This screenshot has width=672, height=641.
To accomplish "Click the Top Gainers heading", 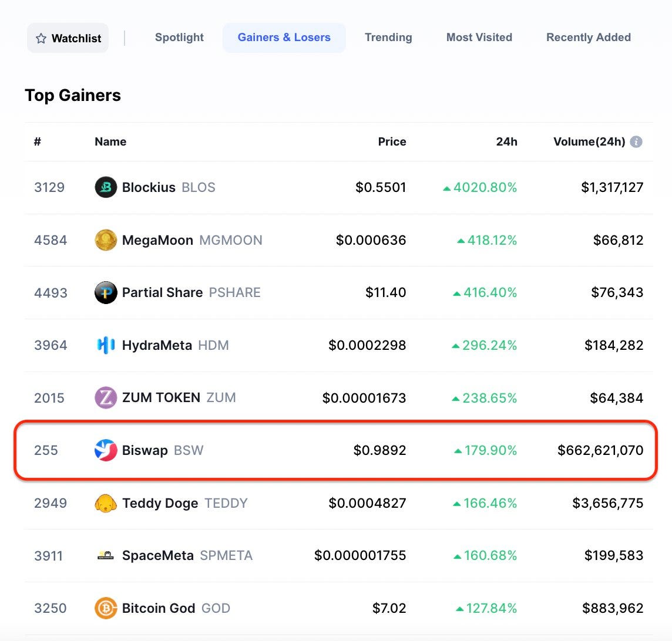I will [73, 95].
